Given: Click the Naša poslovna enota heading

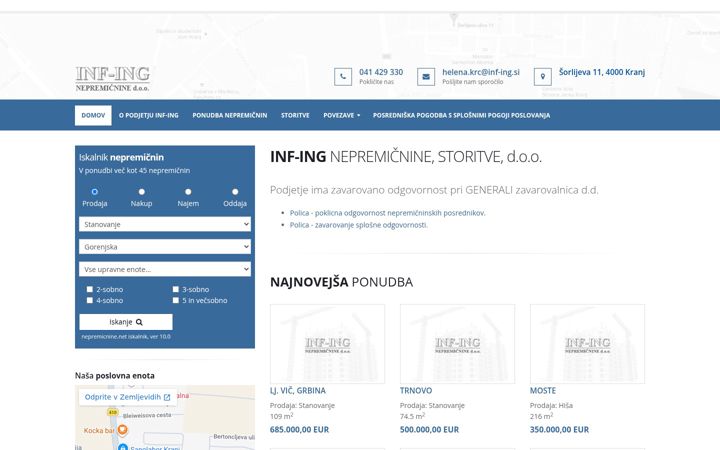Looking at the screenshot, I should click(115, 376).
